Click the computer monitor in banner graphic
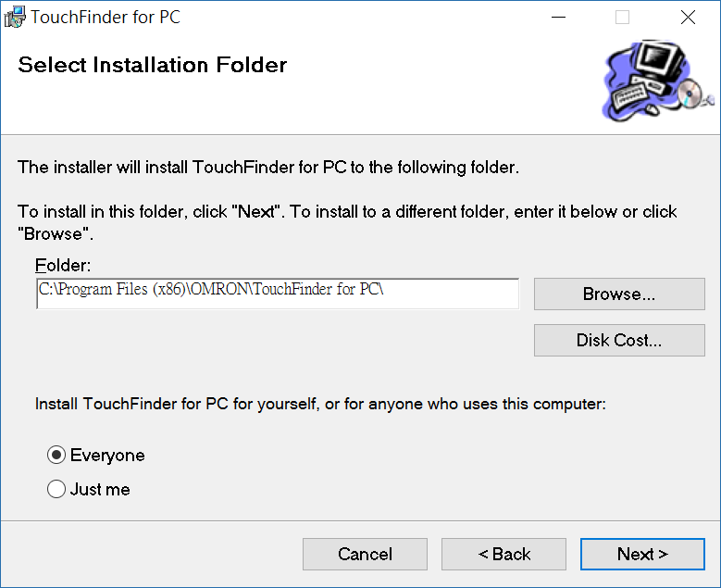Viewport: 721px width, 588px height. 659,65
